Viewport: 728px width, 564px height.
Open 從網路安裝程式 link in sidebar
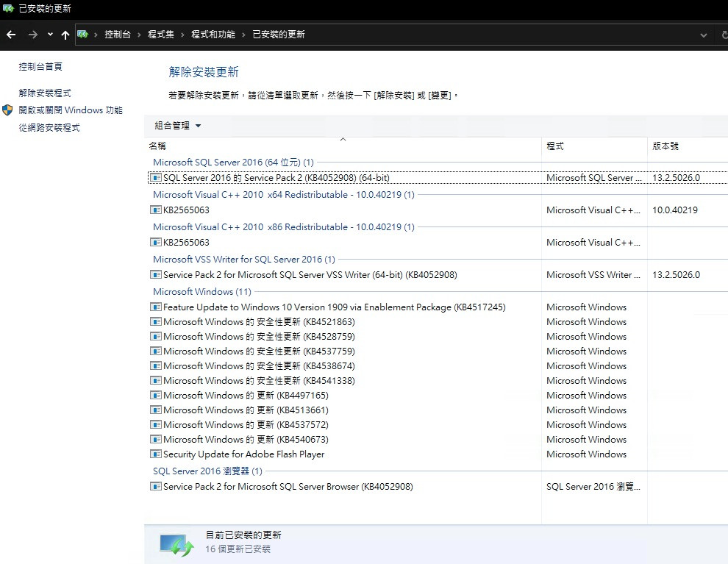coord(49,128)
